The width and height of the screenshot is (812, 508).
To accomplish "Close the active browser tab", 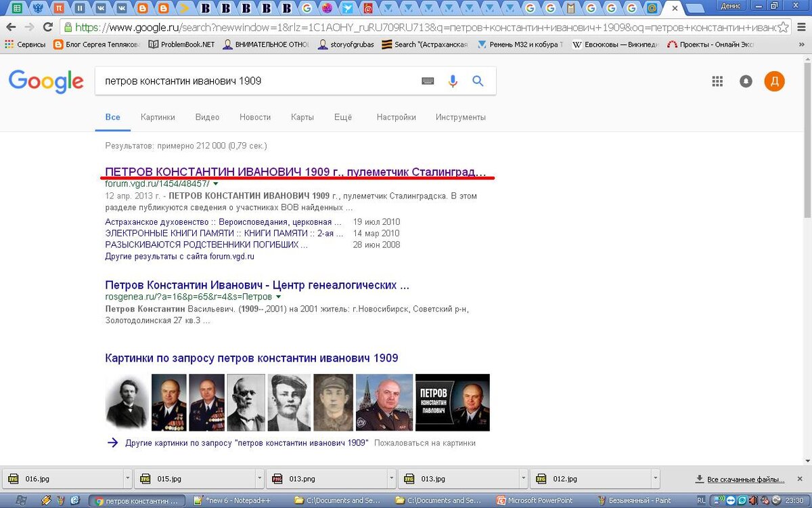I will (x=675, y=8).
